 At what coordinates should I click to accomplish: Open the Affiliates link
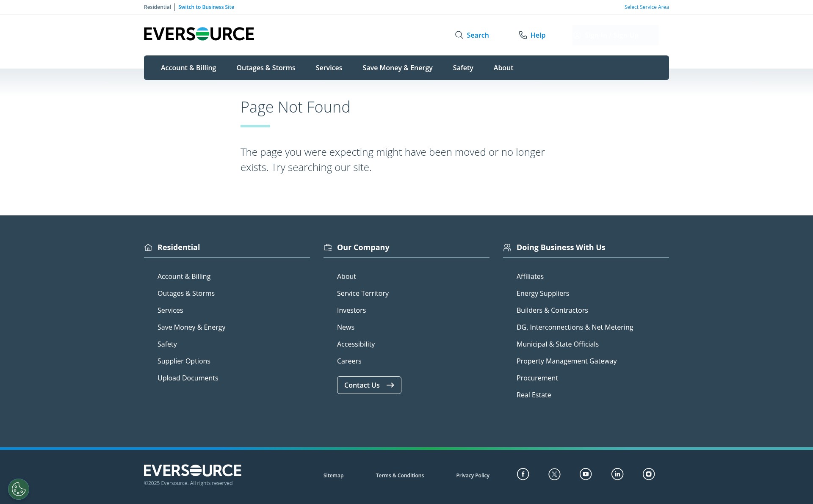(530, 276)
